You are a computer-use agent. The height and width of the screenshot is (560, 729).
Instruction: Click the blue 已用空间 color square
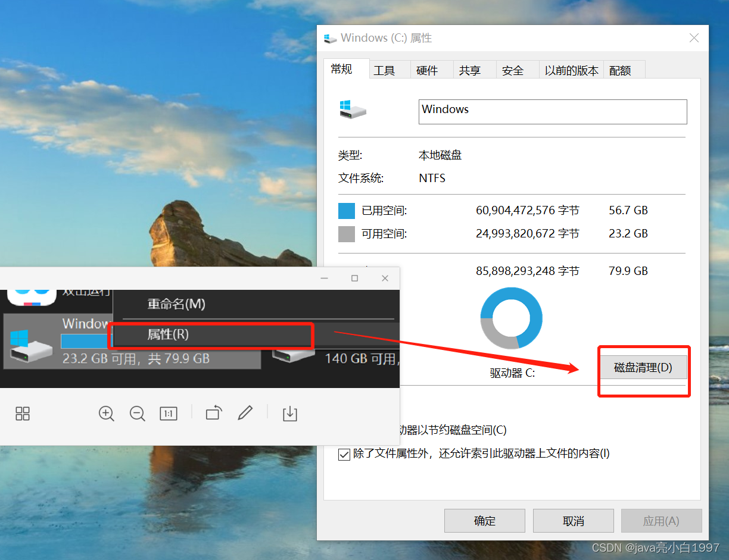(347, 211)
